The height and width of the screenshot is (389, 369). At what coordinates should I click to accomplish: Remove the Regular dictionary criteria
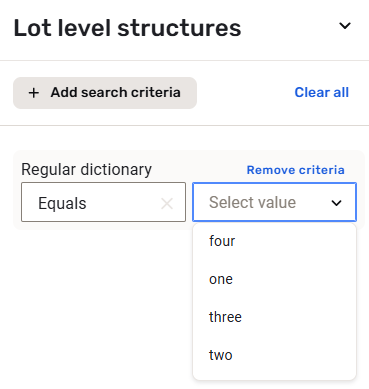(295, 170)
